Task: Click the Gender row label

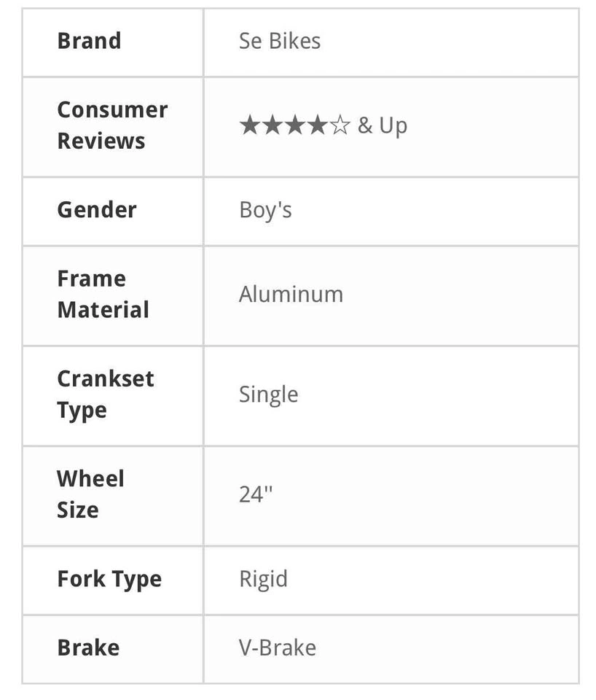Action: [97, 210]
